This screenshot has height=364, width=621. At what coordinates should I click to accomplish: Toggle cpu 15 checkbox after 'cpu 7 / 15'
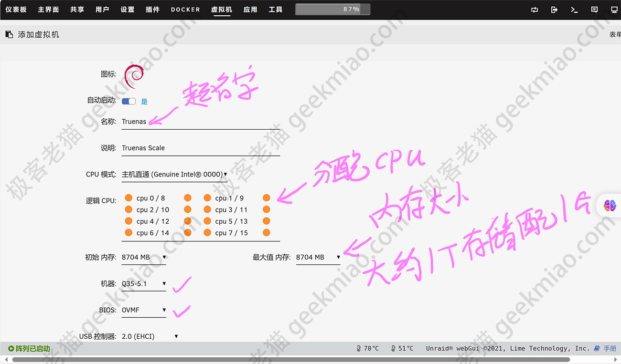[267, 232]
